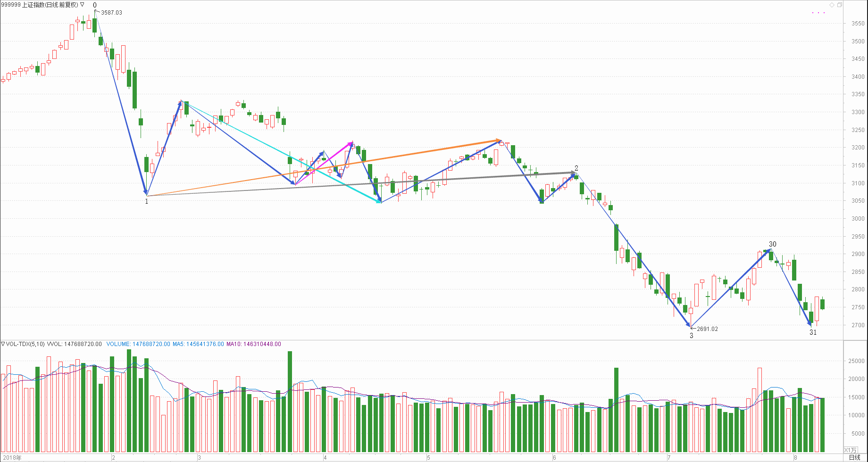Viewport: 868px width, 462px height.
Task: Select wave marker labeled 31
Action: pos(813,332)
